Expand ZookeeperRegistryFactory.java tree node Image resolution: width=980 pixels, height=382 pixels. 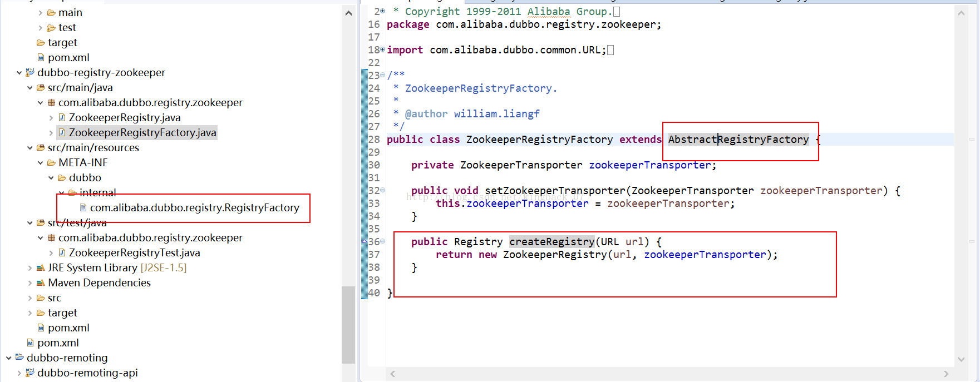(51, 132)
